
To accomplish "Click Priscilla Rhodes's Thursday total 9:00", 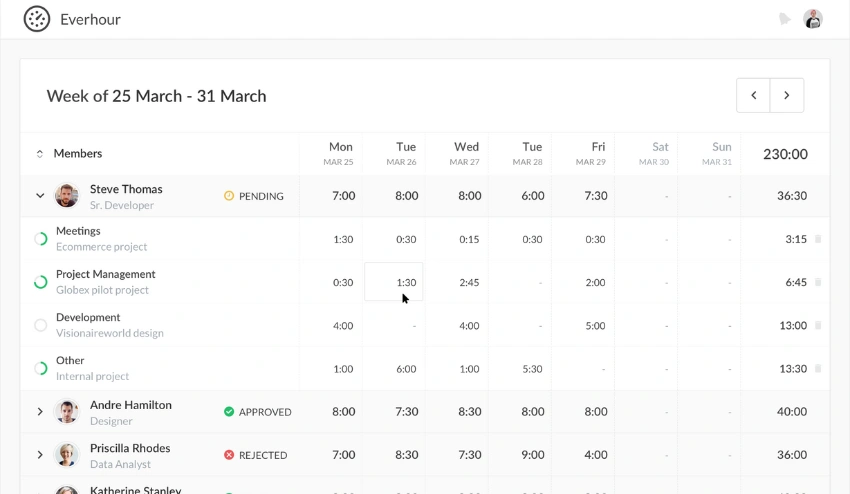I will (x=533, y=455).
